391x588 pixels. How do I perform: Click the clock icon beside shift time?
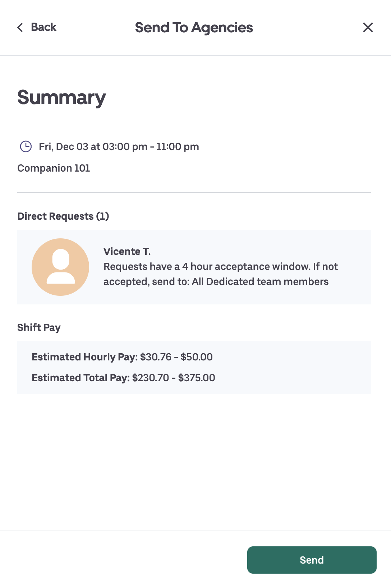(x=26, y=146)
